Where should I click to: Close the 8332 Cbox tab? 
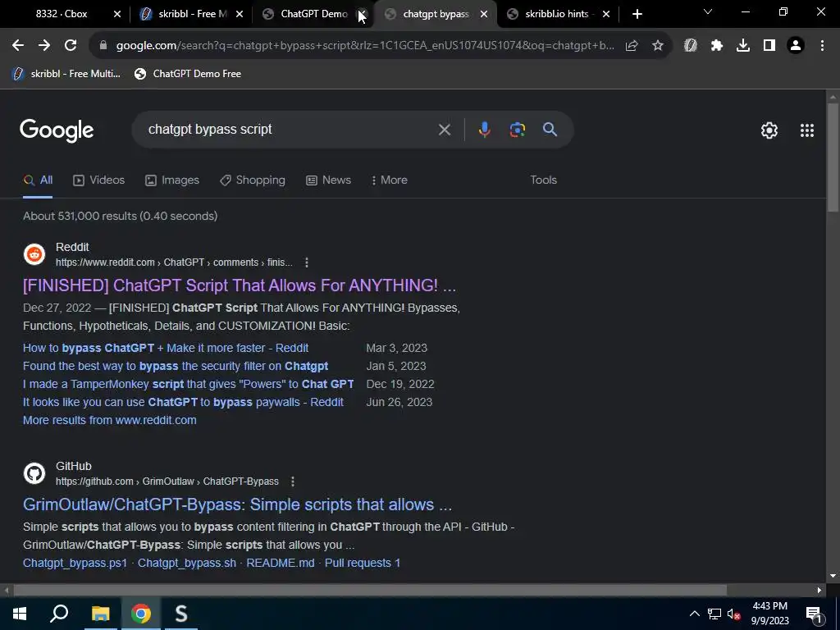pos(117,15)
